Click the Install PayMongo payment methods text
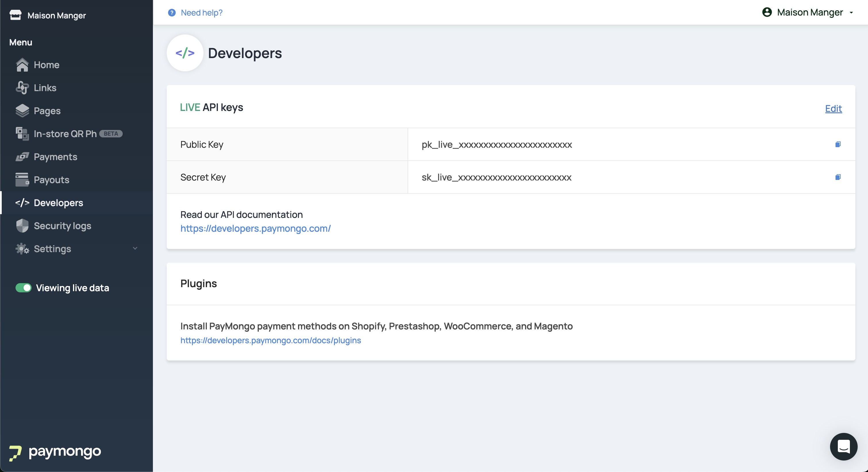868x472 pixels. (x=377, y=326)
